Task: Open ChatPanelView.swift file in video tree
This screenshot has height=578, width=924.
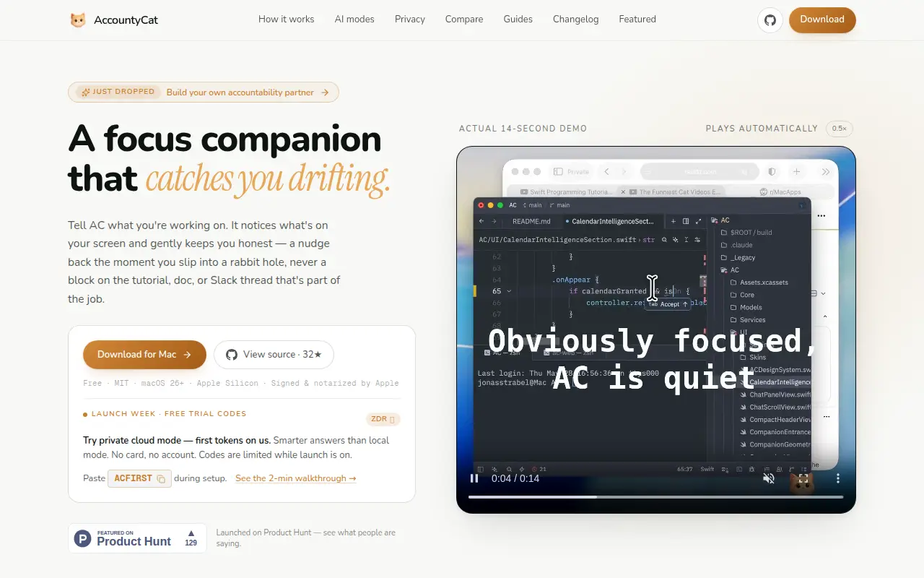Action: (x=775, y=394)
